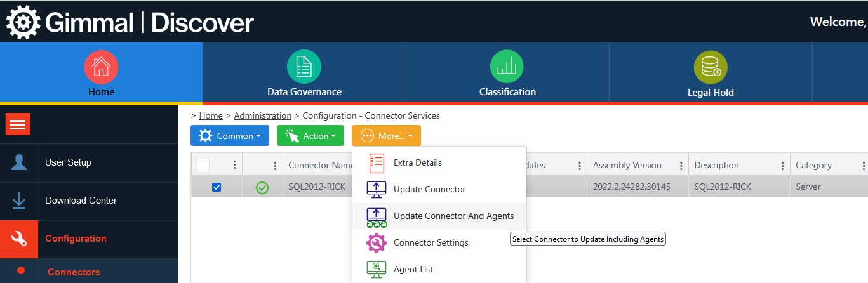Choose Extra Details from the menu
The image size is (868, 283).
417,162
